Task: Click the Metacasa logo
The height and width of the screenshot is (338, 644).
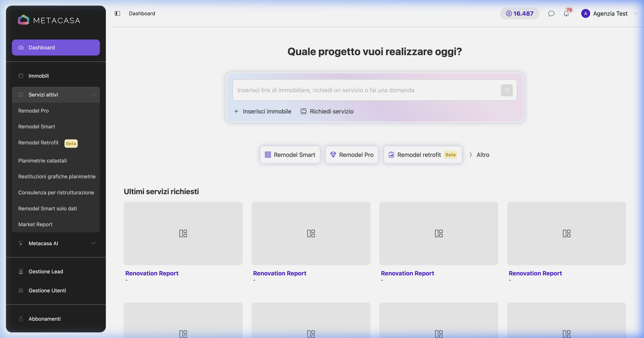Action: point(49,20)
